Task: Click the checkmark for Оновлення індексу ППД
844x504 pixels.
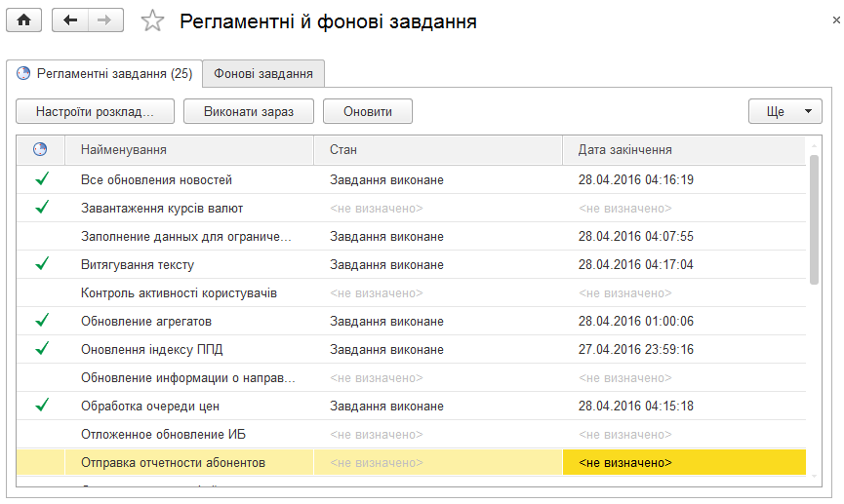Action: click(42, 349)
